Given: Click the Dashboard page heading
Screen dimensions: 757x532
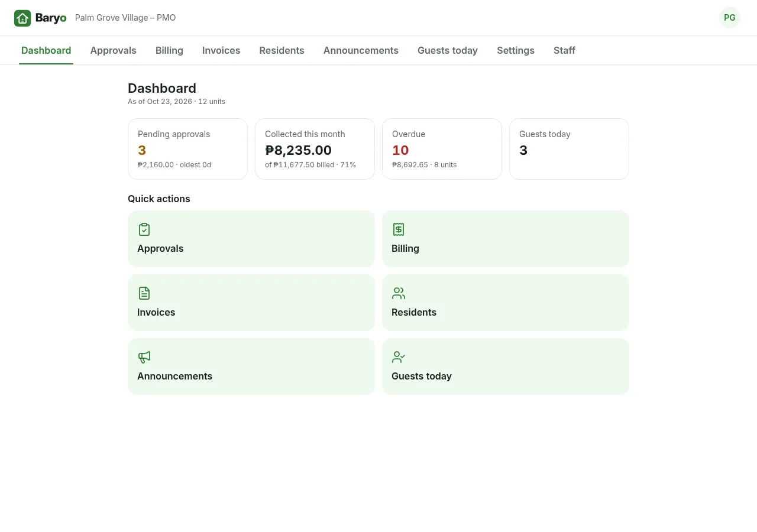Looking at the screenshot, I should click(162, 88).
